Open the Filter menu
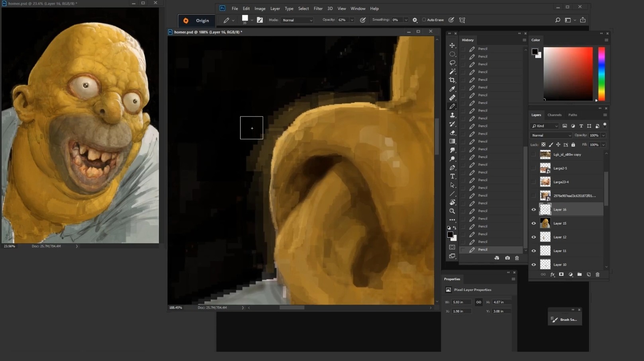The image size is (644, 361). [x=318, y=8]
